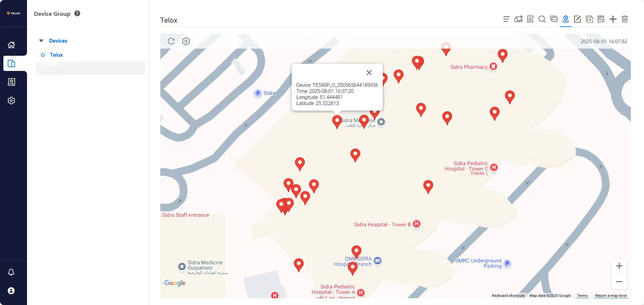This screenshot has width=644, height=305.
Task: Open the messages chat icon
Action: coord(554,19)
